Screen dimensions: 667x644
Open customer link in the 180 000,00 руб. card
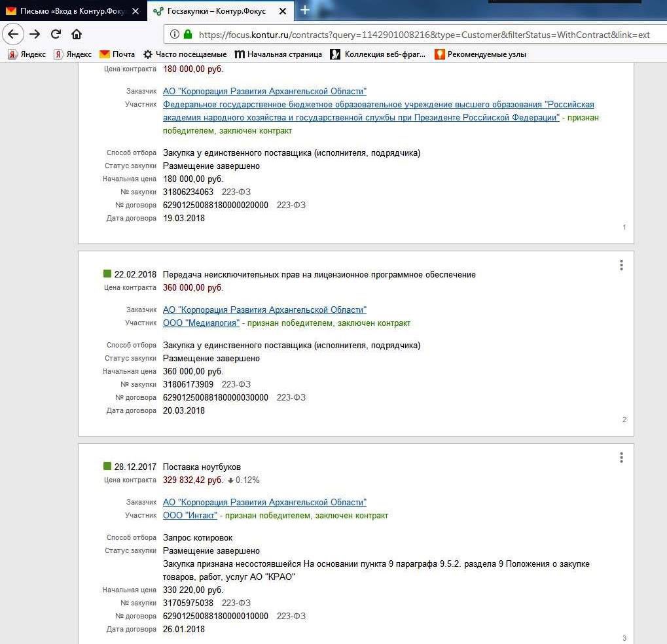[264, 91]
